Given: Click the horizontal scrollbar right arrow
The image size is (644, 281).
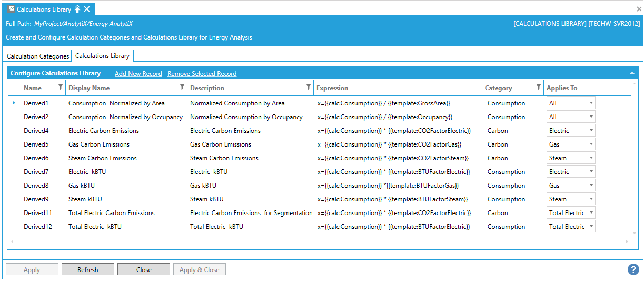Looking at the screenshot, I should click(x=627, y=241).
